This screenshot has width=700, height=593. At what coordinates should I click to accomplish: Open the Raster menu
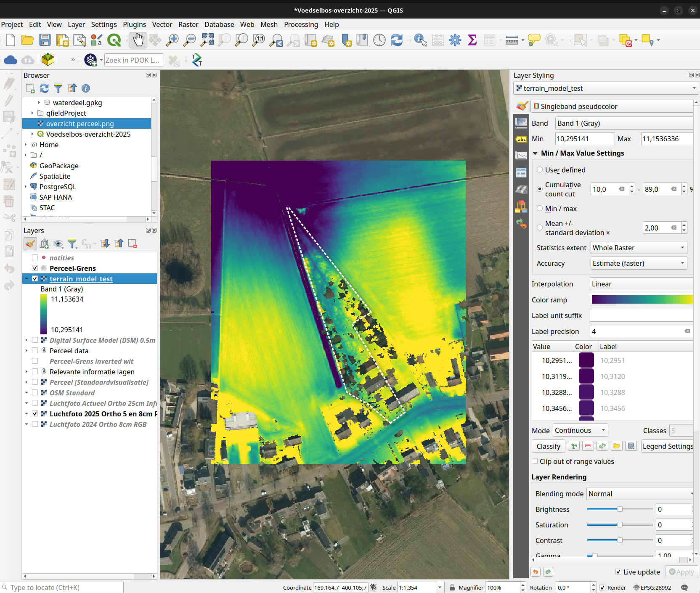[188, 24]
